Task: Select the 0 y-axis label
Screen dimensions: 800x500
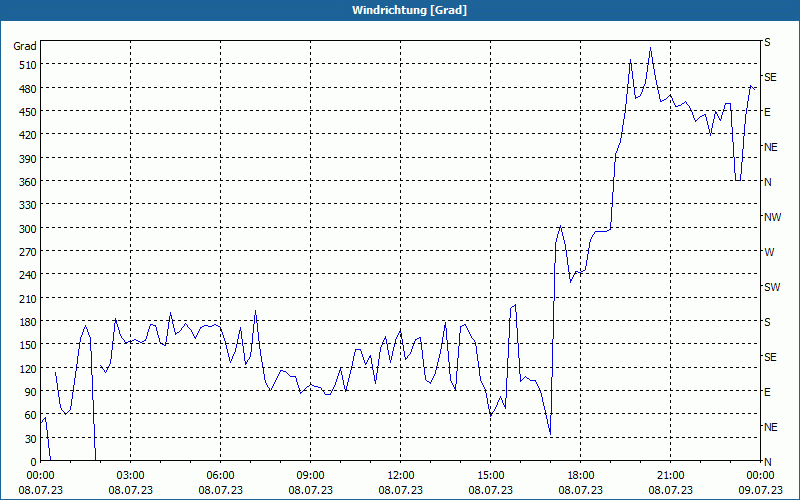Action: [x=34, y=462]
